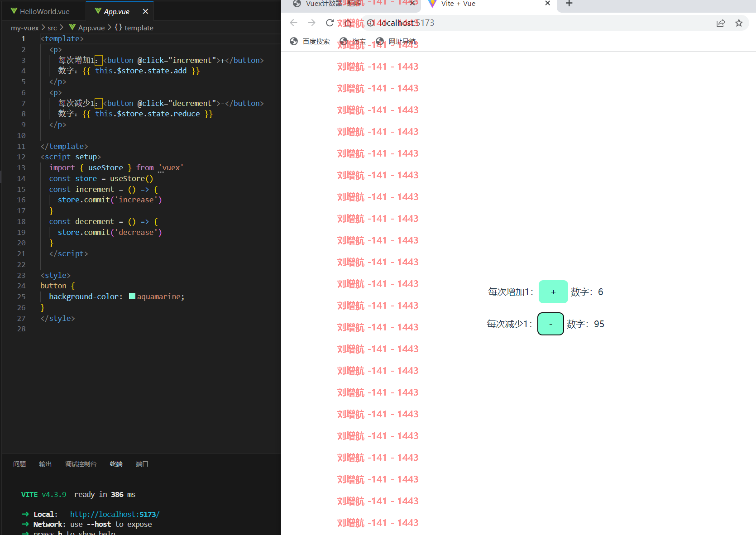Click the share page icon in address bar

pos(721,23)
